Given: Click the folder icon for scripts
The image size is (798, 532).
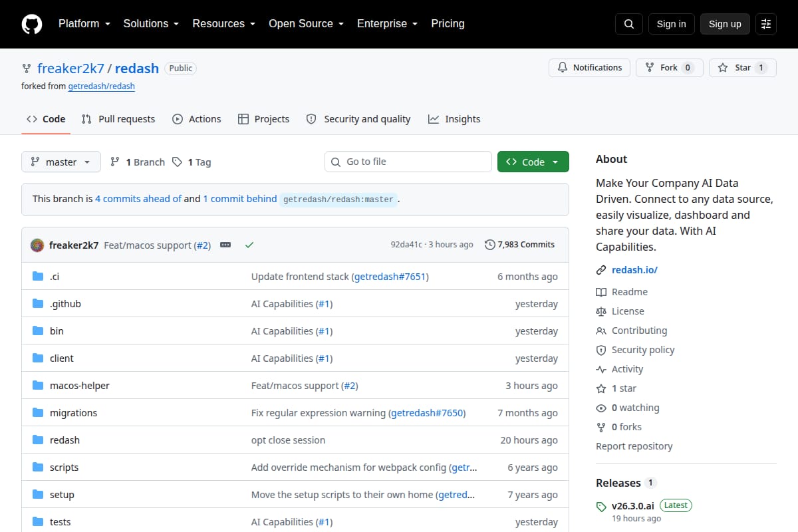Looking at the screenshot, I should point(38,467).
